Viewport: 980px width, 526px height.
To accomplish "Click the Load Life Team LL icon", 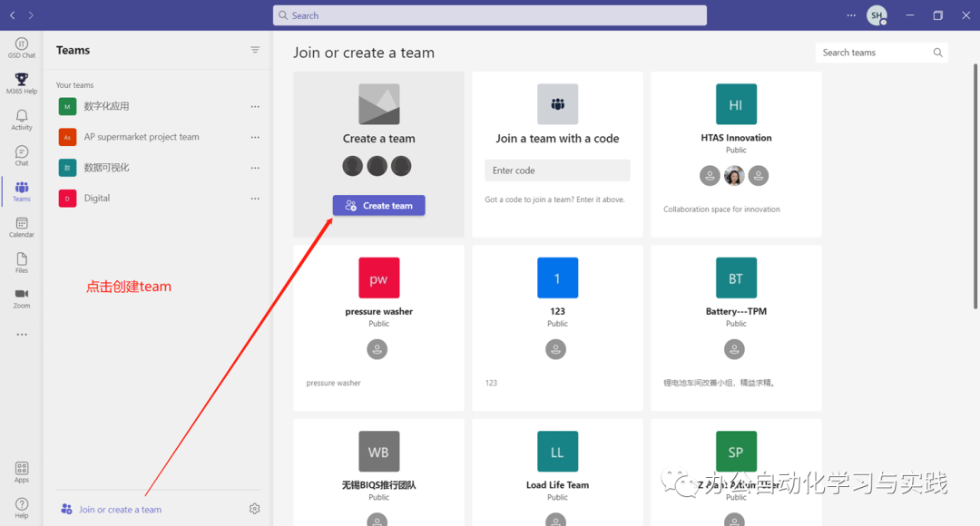I will pos(557,452).
